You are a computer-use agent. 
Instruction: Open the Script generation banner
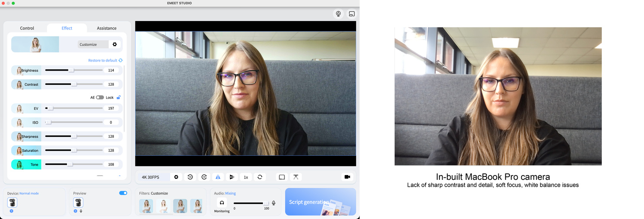coord(320,202)
